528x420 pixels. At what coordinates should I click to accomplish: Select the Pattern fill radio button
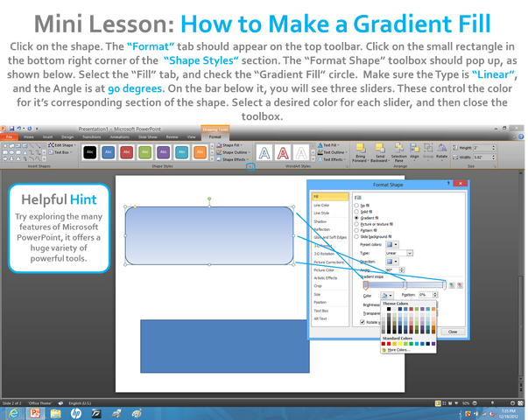tap(356, 230)
